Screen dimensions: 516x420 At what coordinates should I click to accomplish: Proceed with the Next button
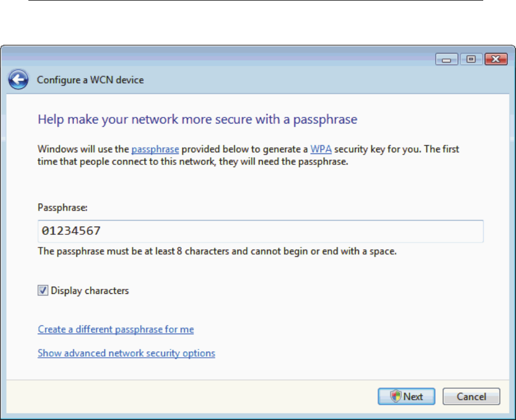pyautogui.click(x=407, y=397)
